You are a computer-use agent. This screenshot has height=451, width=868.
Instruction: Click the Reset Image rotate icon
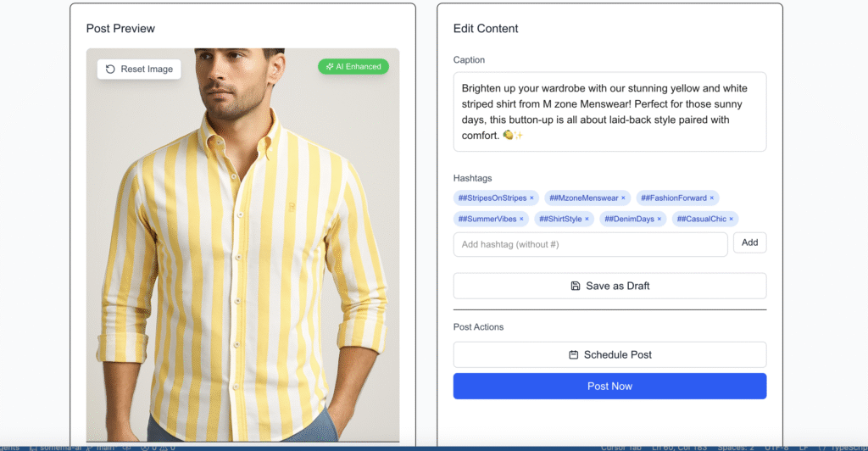click(x=110, y=69)
